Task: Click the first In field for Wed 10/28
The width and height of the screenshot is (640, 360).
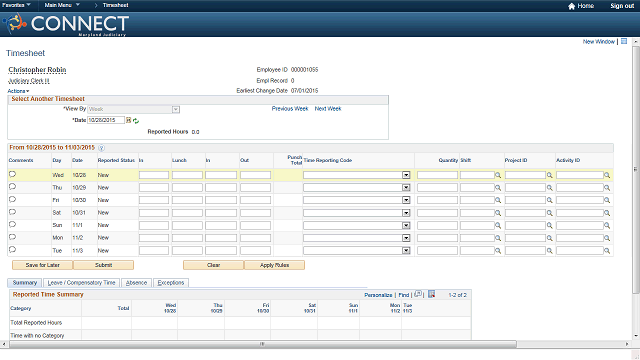Action: pos(154,175)
